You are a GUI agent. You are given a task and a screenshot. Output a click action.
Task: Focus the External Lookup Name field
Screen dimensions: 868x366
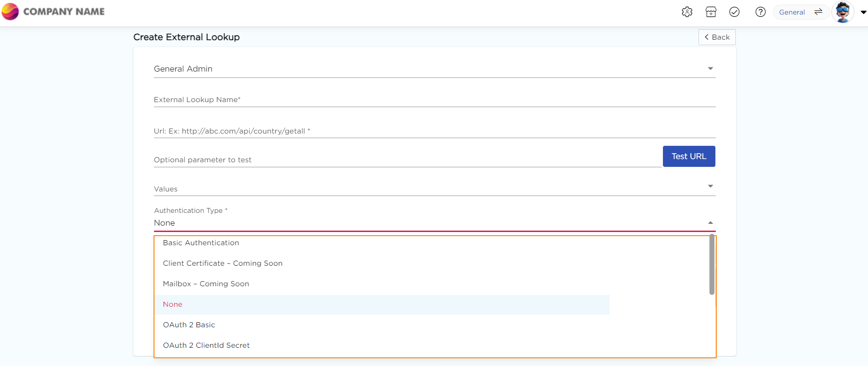(434, 100)
